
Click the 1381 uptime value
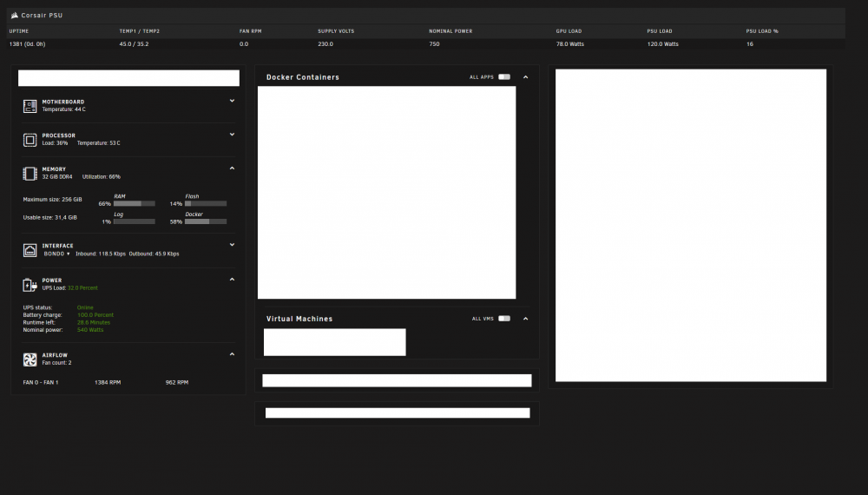click(27, 43)
